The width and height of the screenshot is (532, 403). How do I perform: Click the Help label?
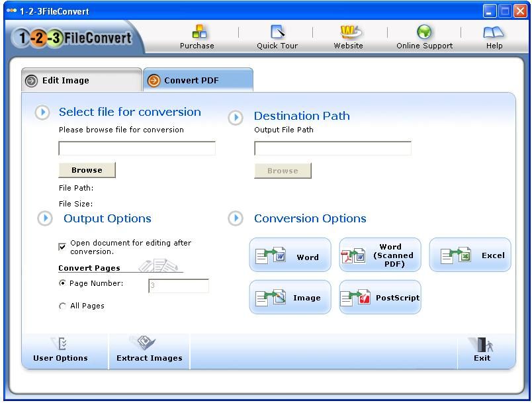point(494,46)
